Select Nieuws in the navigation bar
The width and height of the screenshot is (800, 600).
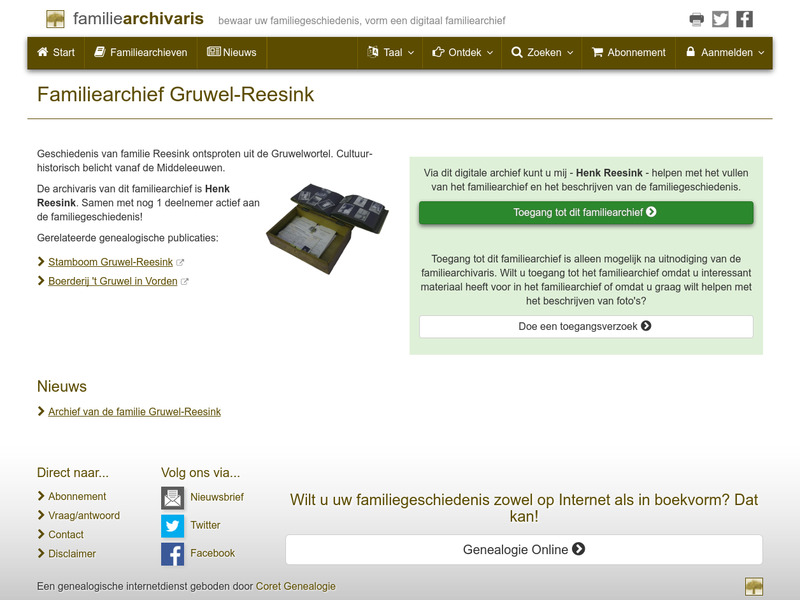231,54
